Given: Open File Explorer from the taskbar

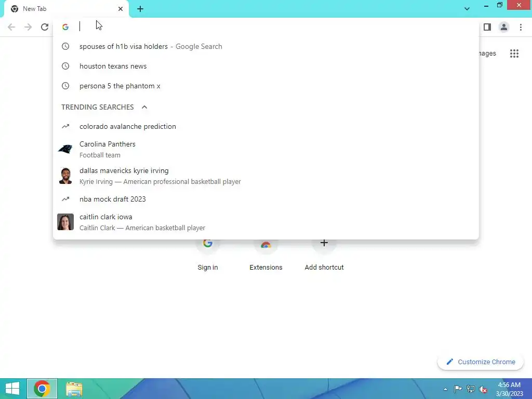Looking at the screenshot, I should (74, 389).
